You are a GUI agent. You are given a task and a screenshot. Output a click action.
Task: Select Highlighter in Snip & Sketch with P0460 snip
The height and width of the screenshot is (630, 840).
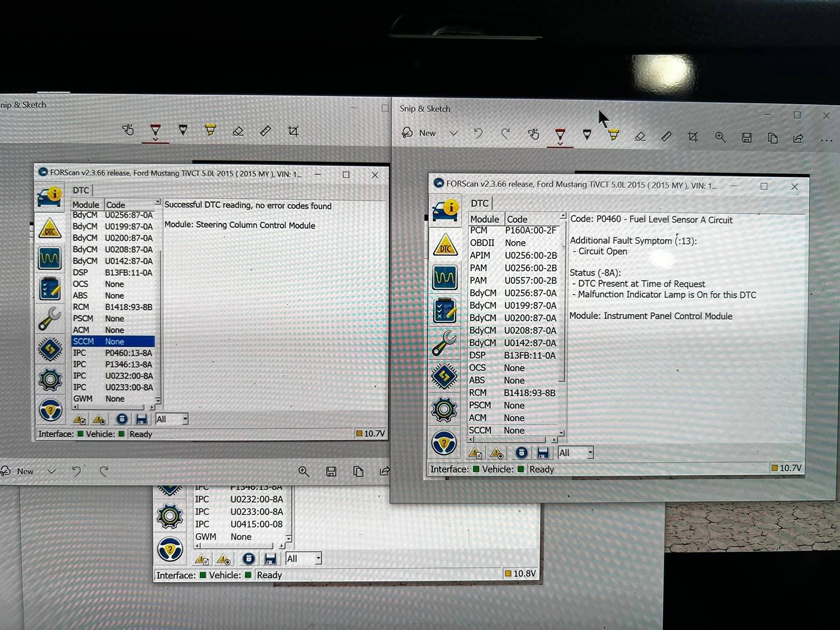click(613, 135)
